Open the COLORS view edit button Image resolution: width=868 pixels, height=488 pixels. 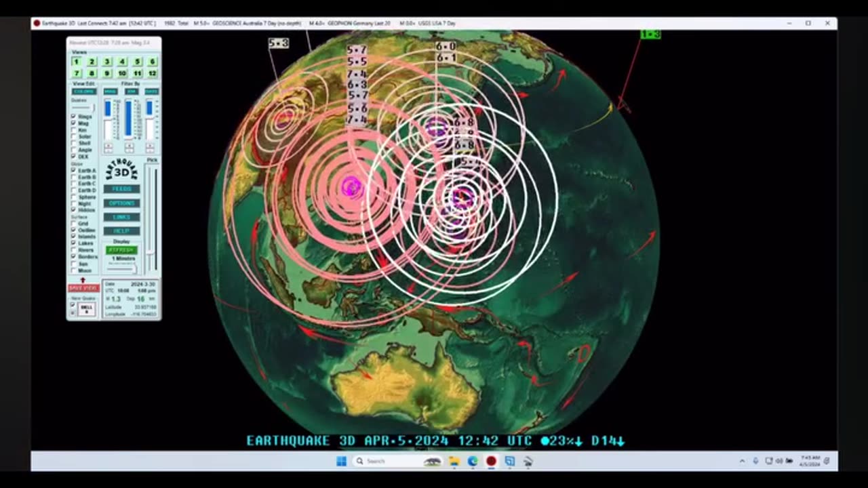[83, 91]
